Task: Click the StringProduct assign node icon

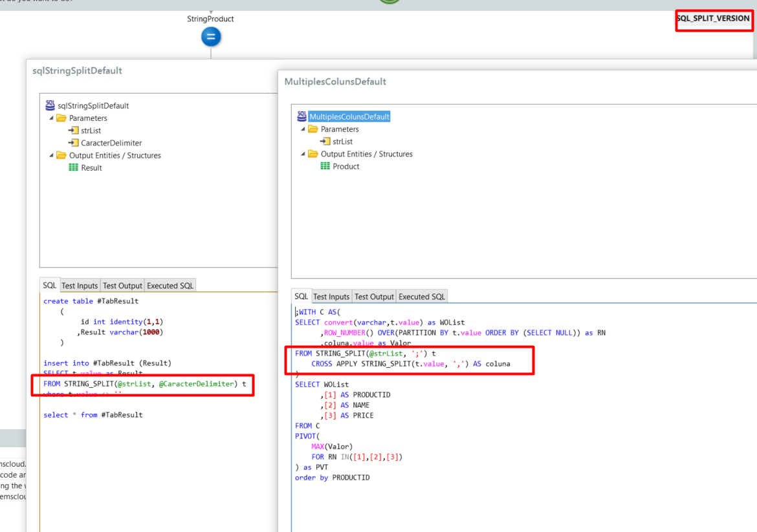Action: (x=210, y=37)
